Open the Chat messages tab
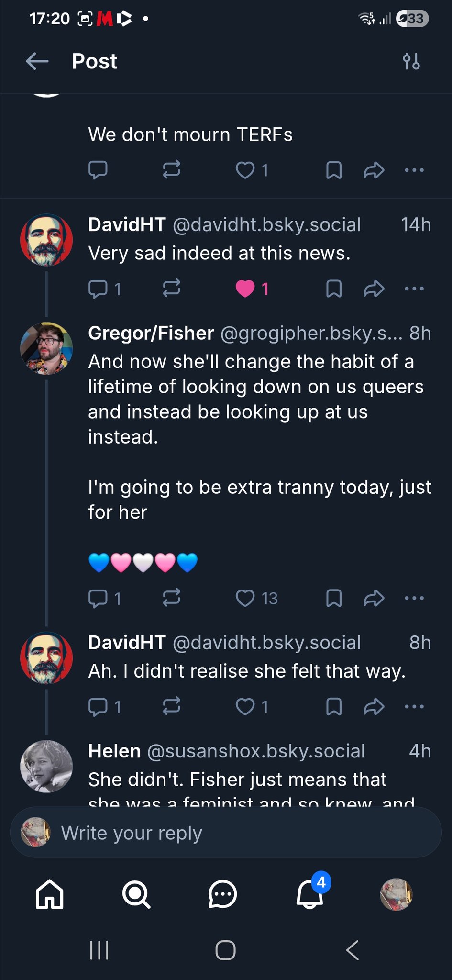The height and width of the screenshot is (980, 452). 223,894
